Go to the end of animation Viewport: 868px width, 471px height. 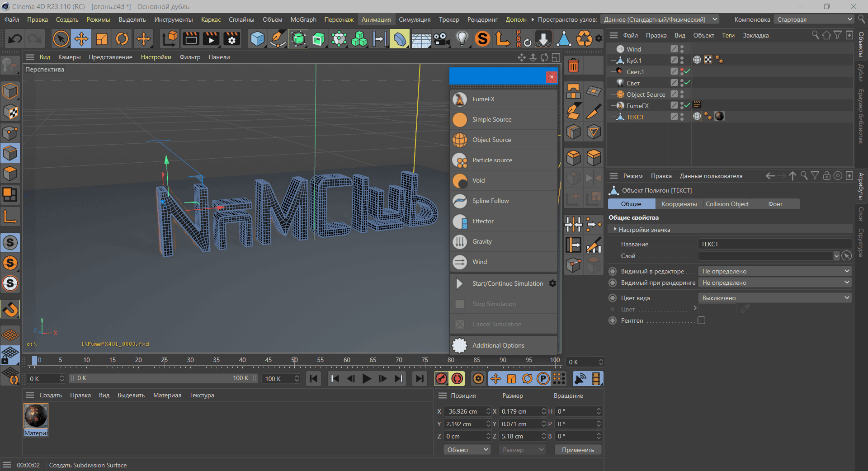click(420, 378)
